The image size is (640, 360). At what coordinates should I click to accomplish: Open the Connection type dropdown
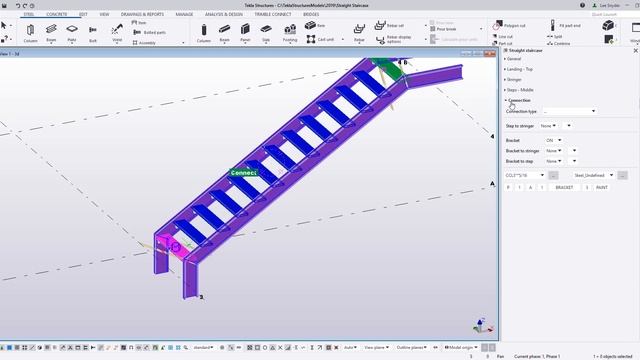pos(569,111)
